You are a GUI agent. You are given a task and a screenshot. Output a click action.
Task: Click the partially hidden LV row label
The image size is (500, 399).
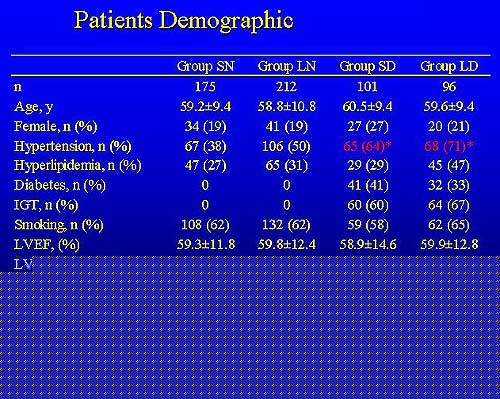pos(23,264)
